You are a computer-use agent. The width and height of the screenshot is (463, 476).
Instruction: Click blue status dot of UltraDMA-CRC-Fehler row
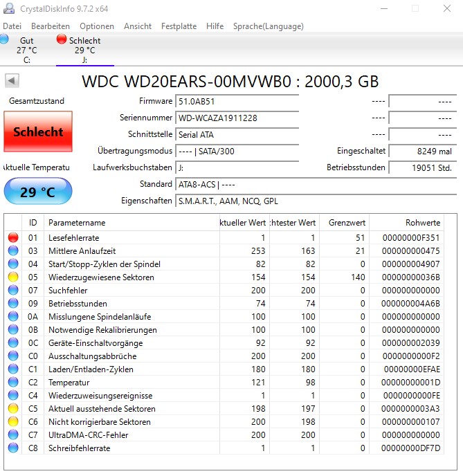click(13, 434)
